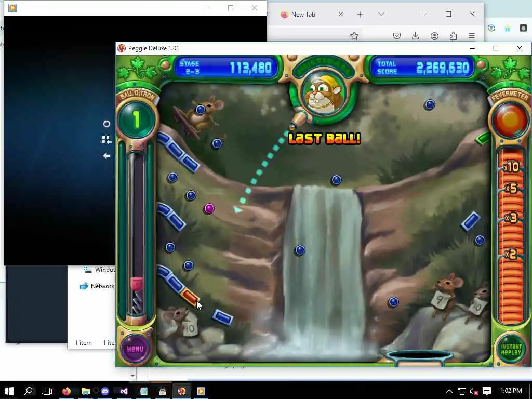Image resolution: width=532 pixels, height=399 pixels.
Task: Open the Firefox downloads panel
Action: (415, 36)
